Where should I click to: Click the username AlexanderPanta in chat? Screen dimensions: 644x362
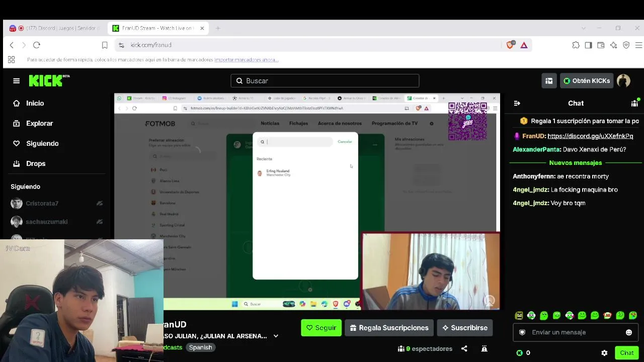coord(537,149)
